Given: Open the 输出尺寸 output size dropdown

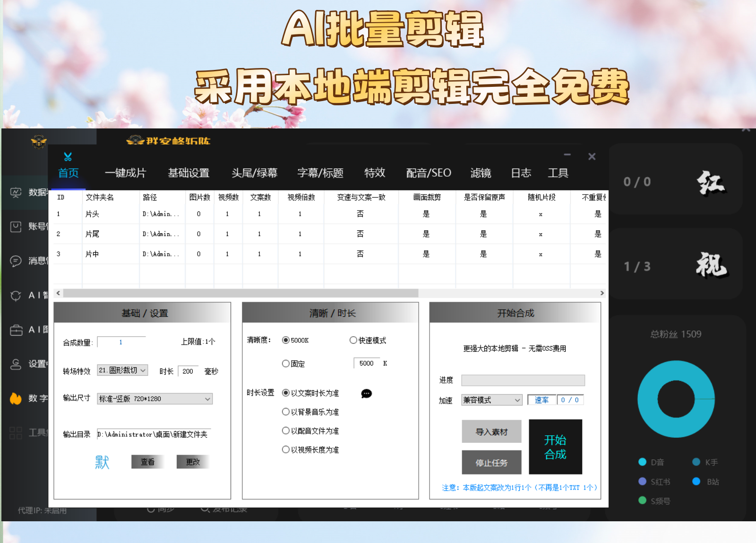Looking at the screenshot, I should [x=155, y=399].
